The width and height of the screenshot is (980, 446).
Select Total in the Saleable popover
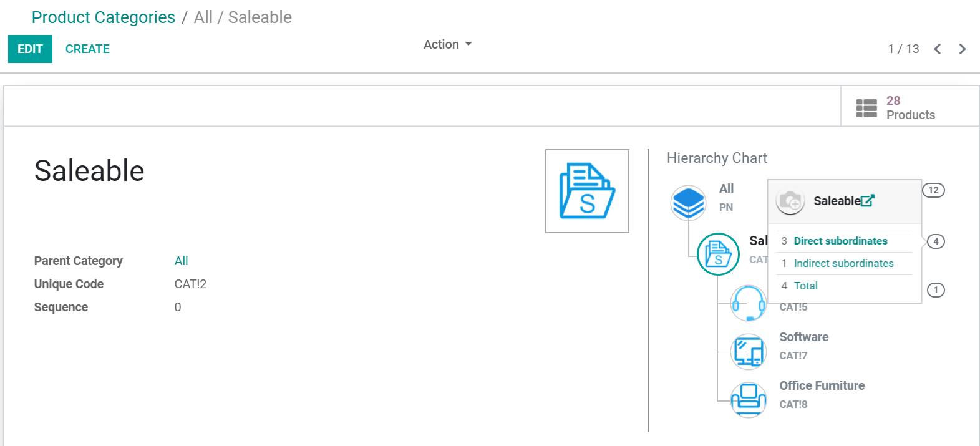click(805, 286)
